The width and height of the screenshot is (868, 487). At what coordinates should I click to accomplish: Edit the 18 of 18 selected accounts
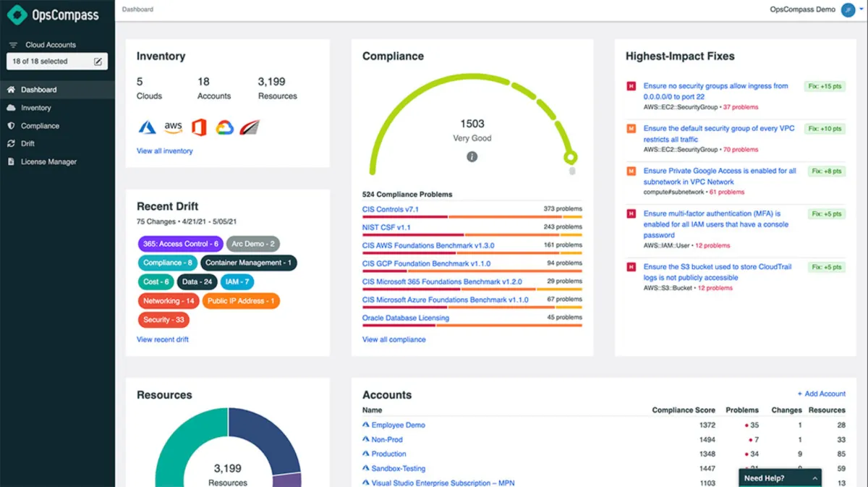[98, 62]
